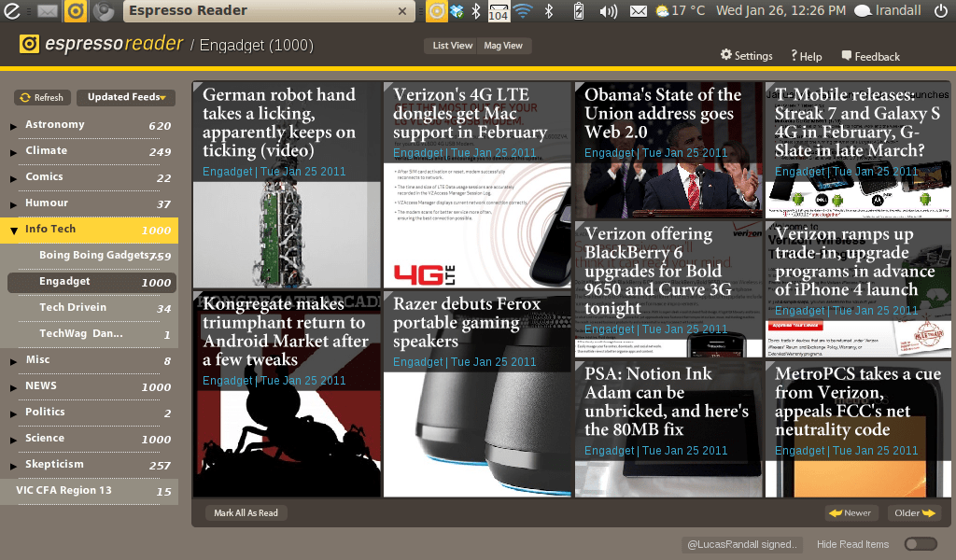Click Mark All As Read button
Viewport: 956px width, 560px height.
click(x=246, y=513)
